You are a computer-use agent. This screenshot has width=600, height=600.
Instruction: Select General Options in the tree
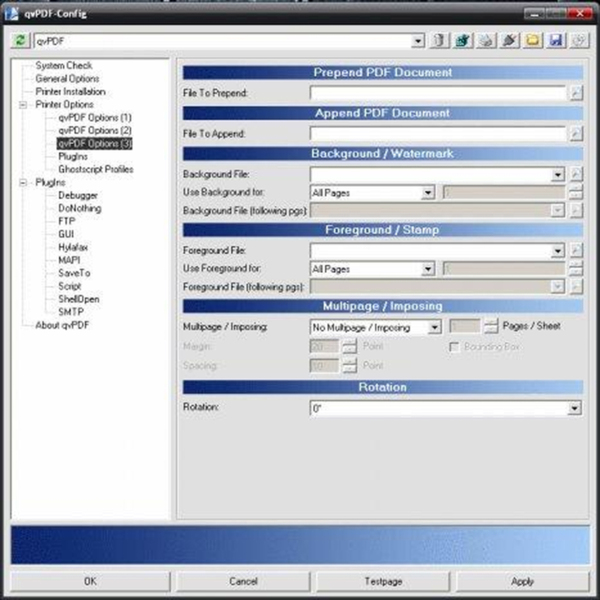(67, 78)
